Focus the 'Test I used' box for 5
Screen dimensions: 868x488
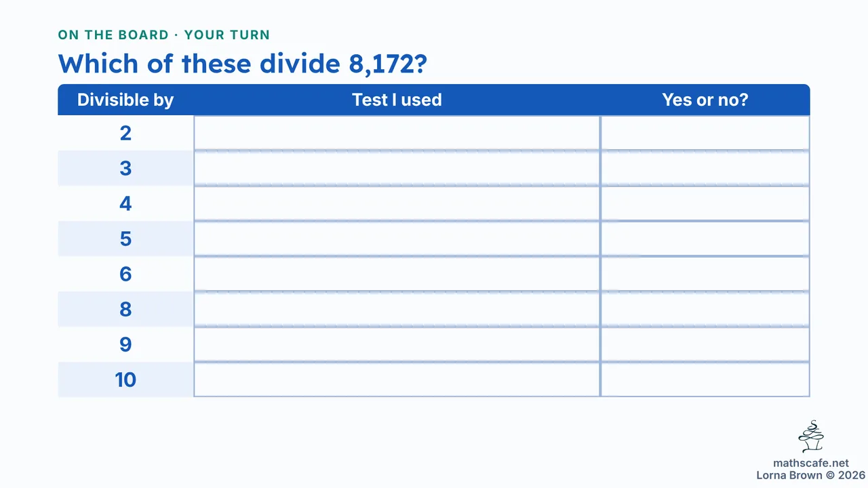click(397, 239)
